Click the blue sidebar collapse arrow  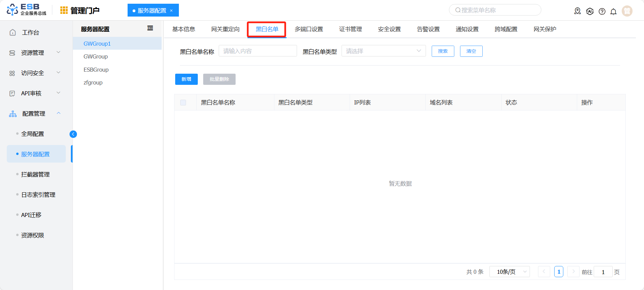(73, 134)
